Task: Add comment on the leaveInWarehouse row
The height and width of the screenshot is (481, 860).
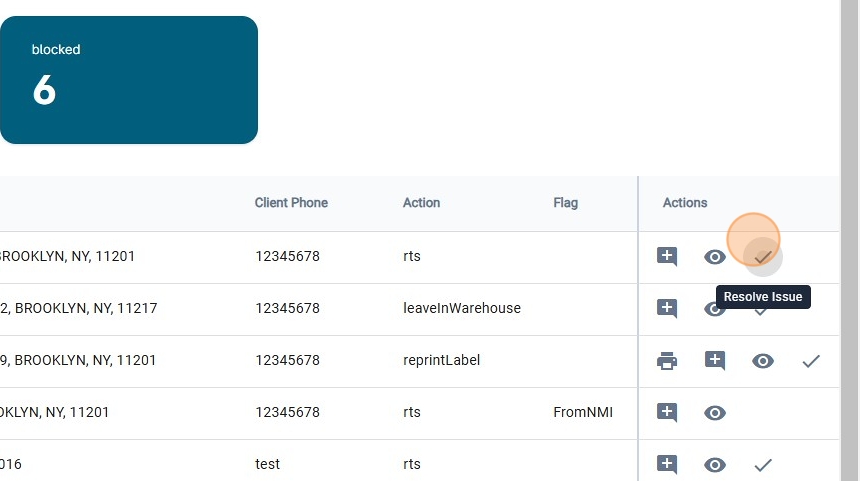Action: pos(667,309)
